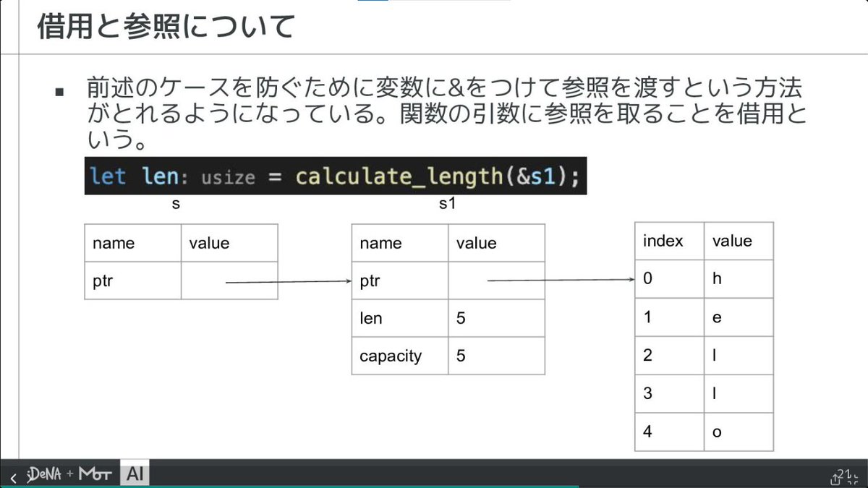This screenshot has width=868, height=488.
Task: Click the slide page number 21
Action: pos(842,474)
